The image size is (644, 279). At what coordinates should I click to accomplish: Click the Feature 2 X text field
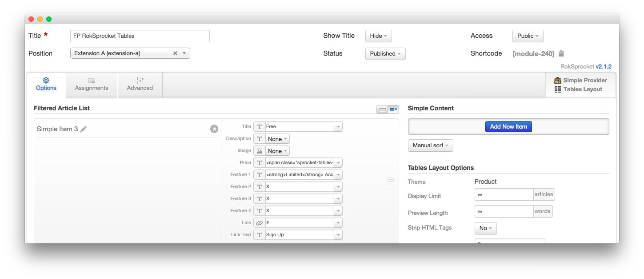[300, 187]
